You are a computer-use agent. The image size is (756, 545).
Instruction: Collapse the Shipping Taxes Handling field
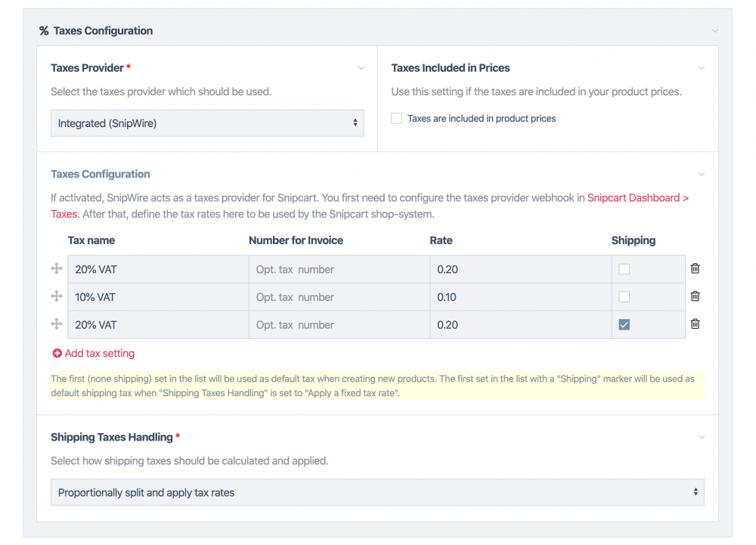pyautogui.click(x=702, y=438)
